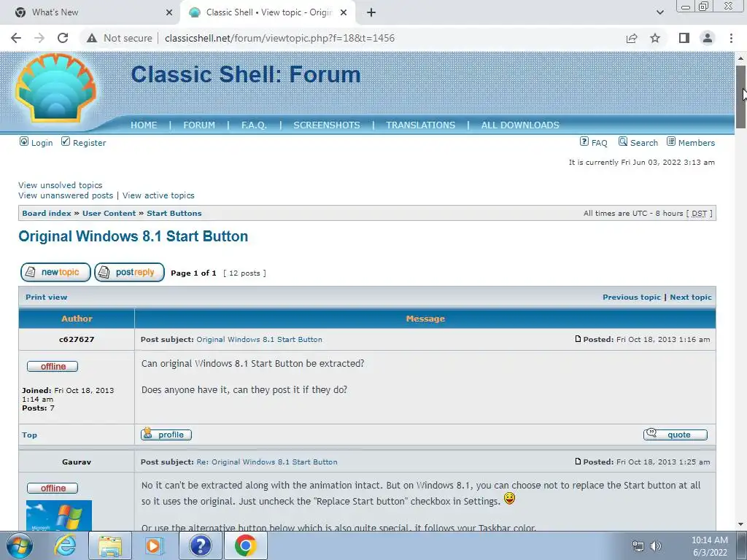Click the scrollbar down arrow

pyautogui.click(x=740, y=525)
